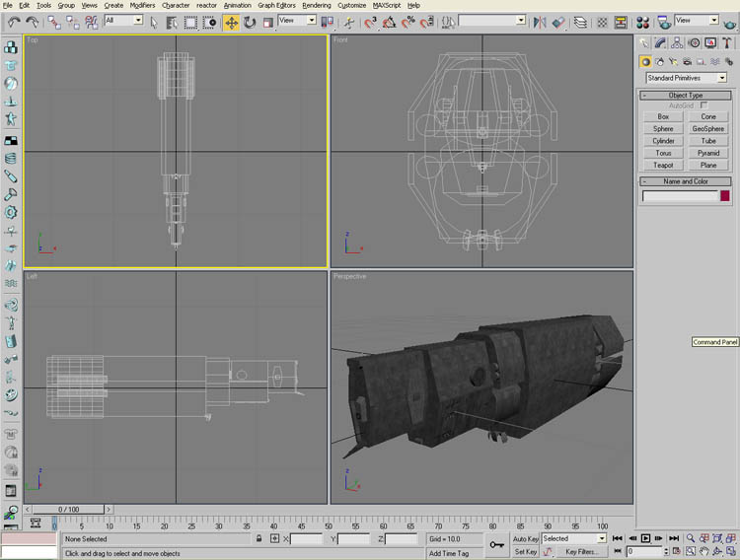Open the Hierarchy tab in the command panel
This screenshot has width=740, height=560.
(x=678, y=42)
